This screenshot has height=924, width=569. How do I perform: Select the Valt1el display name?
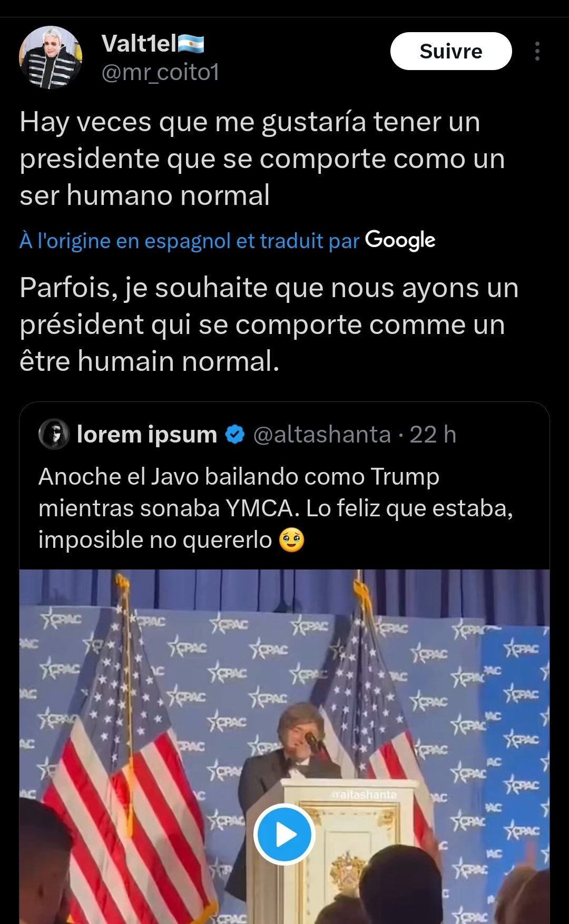coord(139,43)
